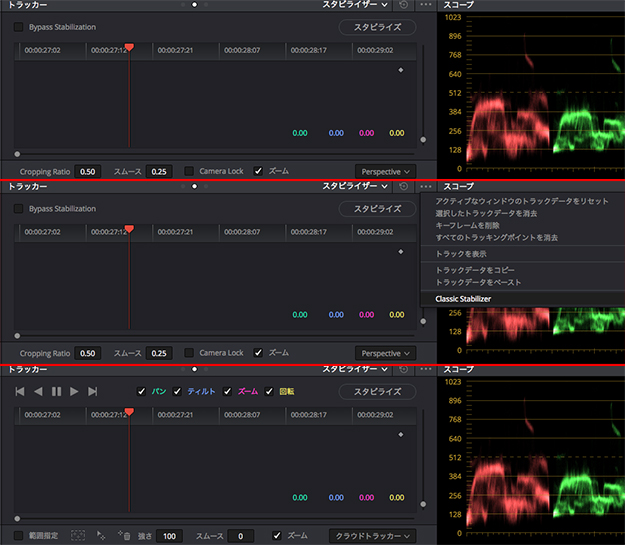Click reset icon in bottom tracker header
This screenshot has height=545, width=625.
(402, 369)
